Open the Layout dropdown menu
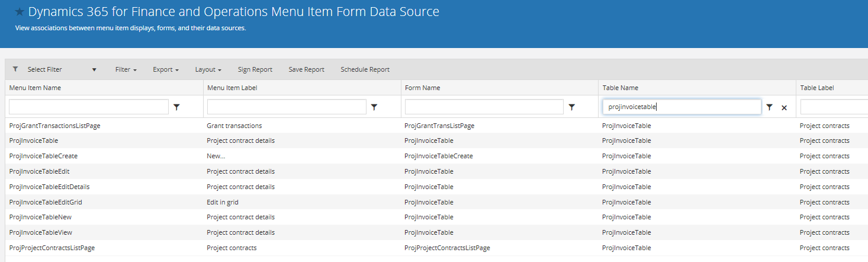The height and width of the screenshot is (262, 868). click(208, 69)
